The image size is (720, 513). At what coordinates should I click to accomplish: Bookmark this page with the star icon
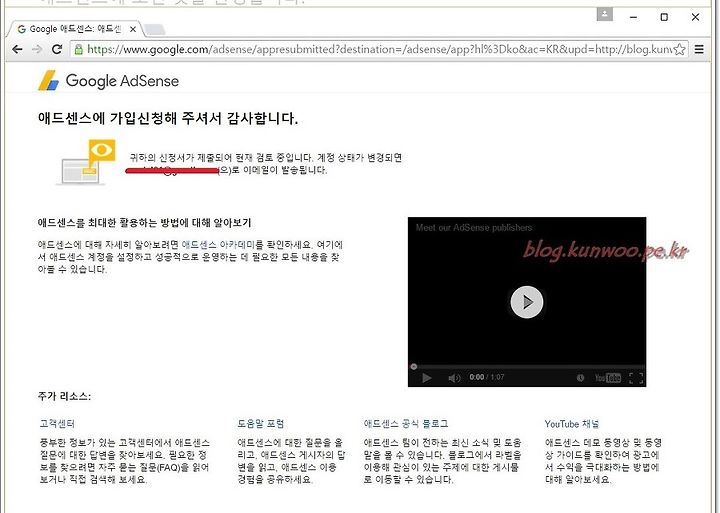[680, 50]
